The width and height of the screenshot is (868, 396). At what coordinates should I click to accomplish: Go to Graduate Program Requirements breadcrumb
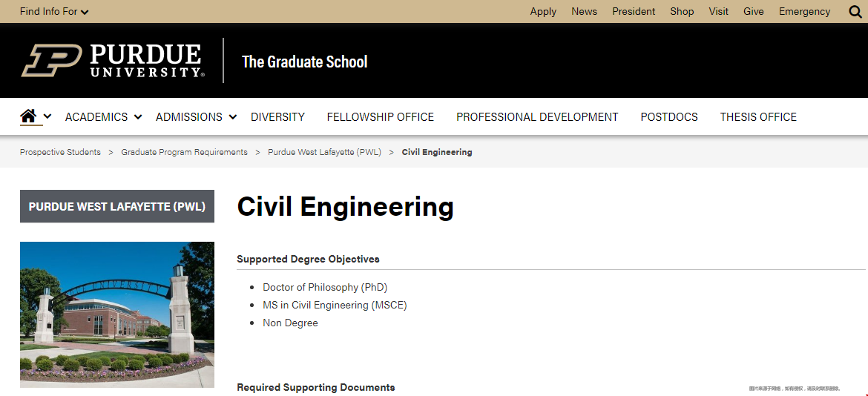184,151
